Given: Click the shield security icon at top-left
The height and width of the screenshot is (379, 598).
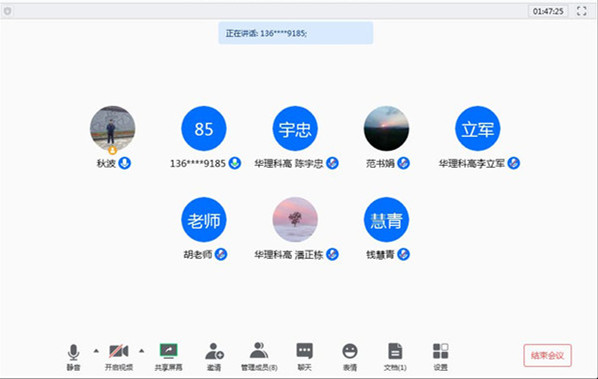Looking at the screenshot, I should pos(7,11).
